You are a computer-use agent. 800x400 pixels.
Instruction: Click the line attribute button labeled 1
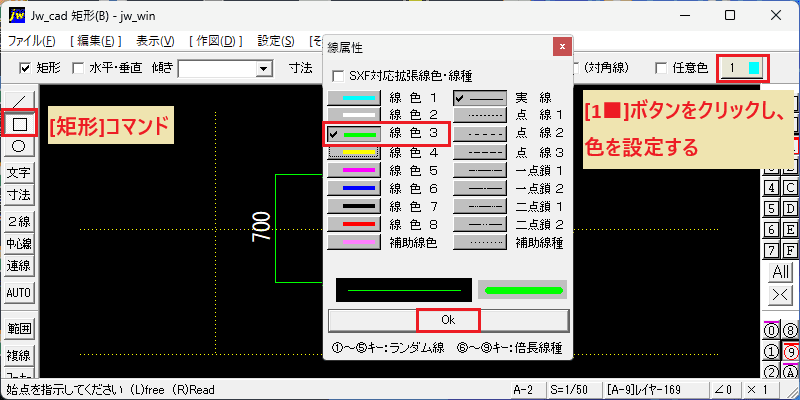click(x=743, y=68)
